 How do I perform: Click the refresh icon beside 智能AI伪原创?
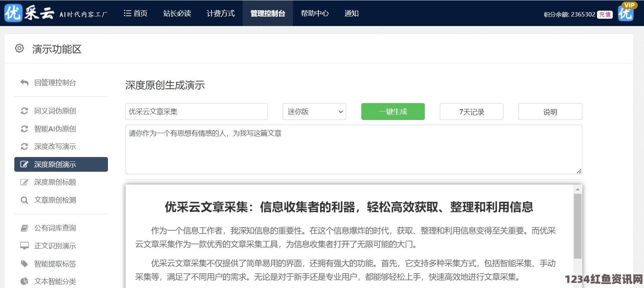(x=24, y=129)
